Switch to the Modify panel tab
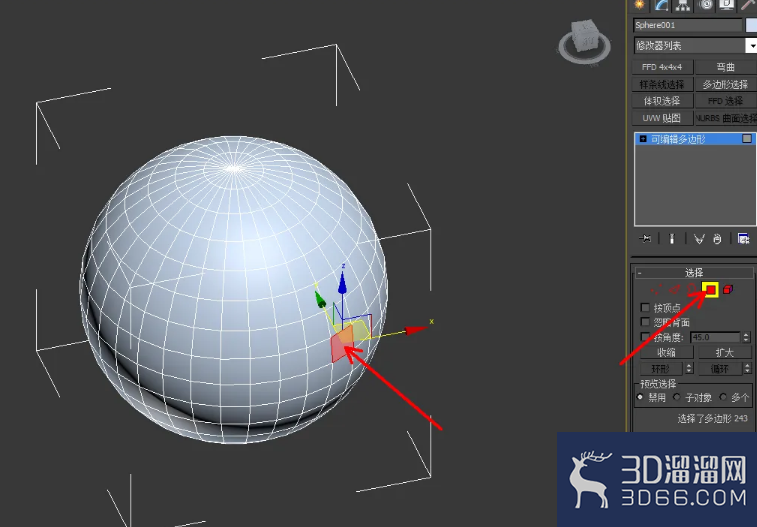 661,5
